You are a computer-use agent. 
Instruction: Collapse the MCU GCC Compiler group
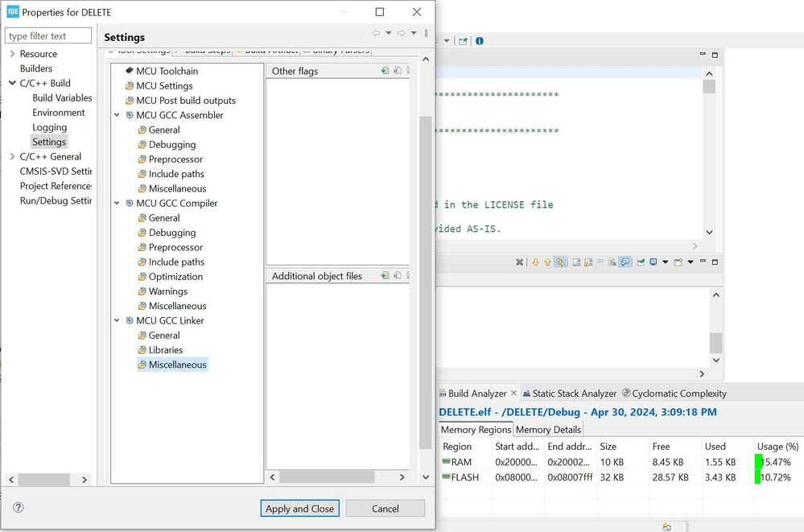117,203
